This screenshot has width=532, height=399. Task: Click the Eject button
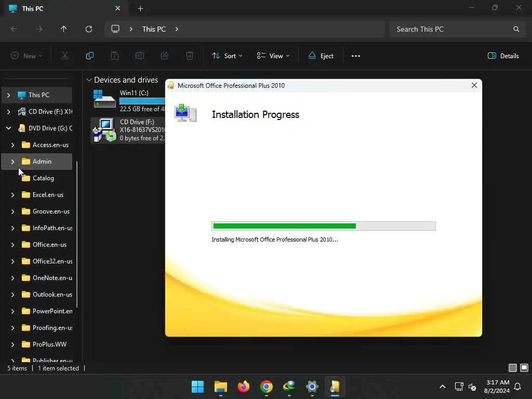pos(321,56)
